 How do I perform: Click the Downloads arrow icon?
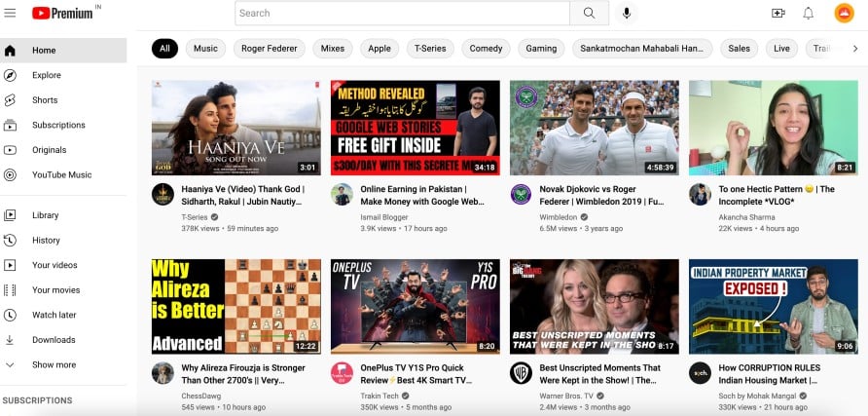[10, 340]
